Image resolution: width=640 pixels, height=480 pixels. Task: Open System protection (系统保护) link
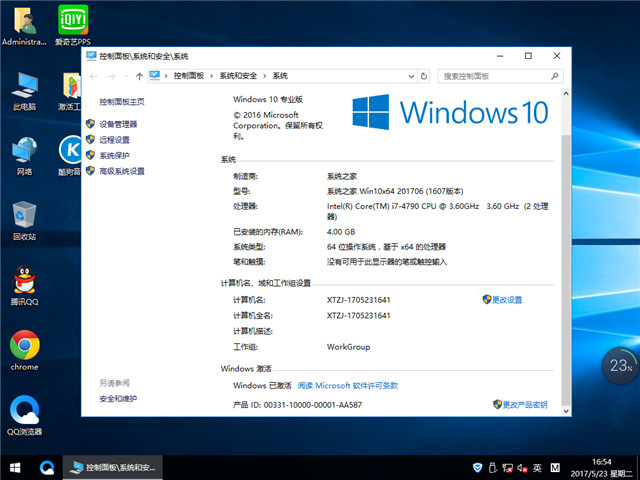[115, 156]
